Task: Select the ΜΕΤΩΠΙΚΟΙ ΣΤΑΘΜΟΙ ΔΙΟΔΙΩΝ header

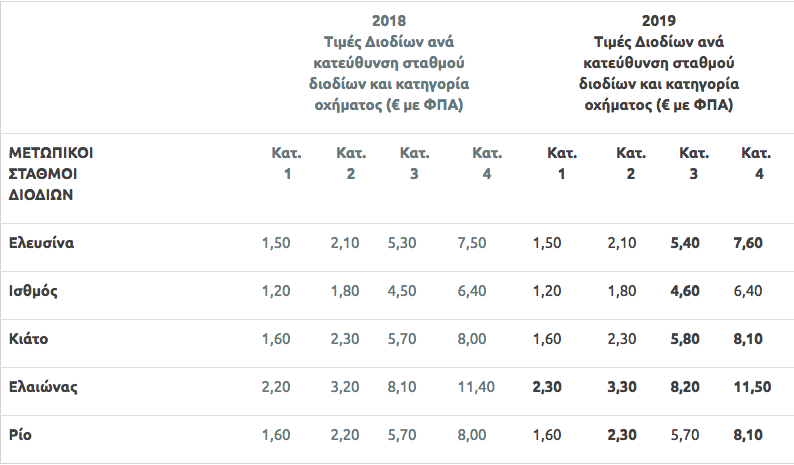Action: click(x=57, y=173)
